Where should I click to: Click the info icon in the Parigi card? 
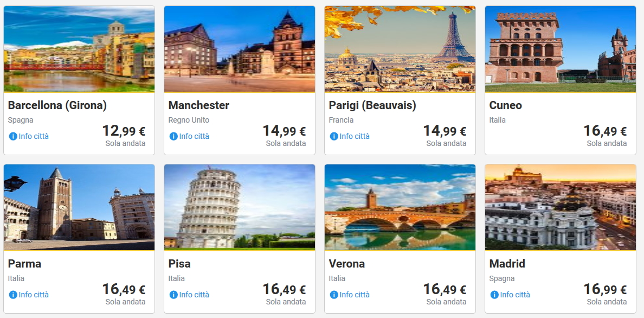coord(334,136)
